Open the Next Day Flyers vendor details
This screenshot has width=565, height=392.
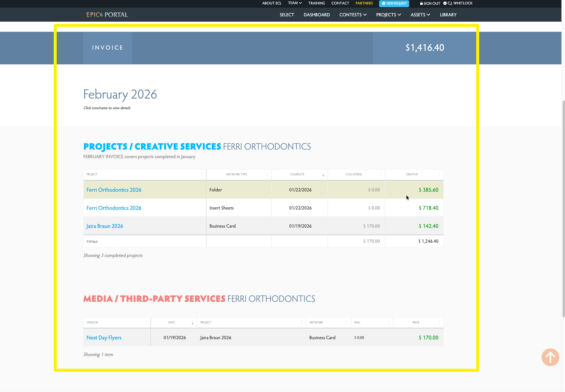point(104,338)
